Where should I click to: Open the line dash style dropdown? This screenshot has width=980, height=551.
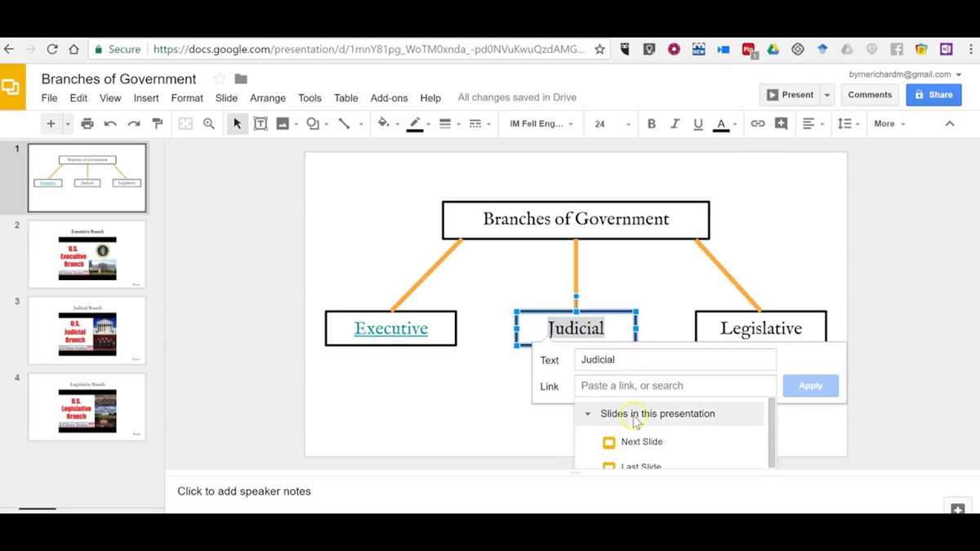(479, 124)
